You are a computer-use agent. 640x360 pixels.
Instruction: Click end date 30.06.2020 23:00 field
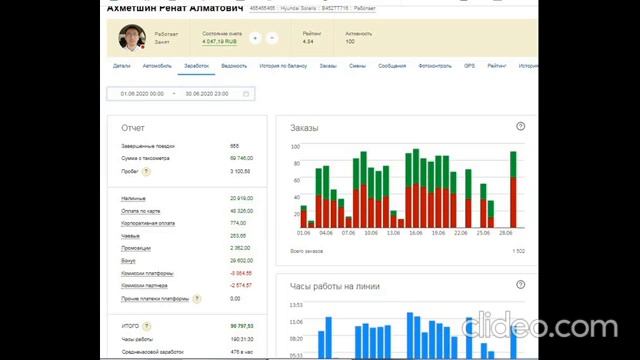(x=207, y=94)
